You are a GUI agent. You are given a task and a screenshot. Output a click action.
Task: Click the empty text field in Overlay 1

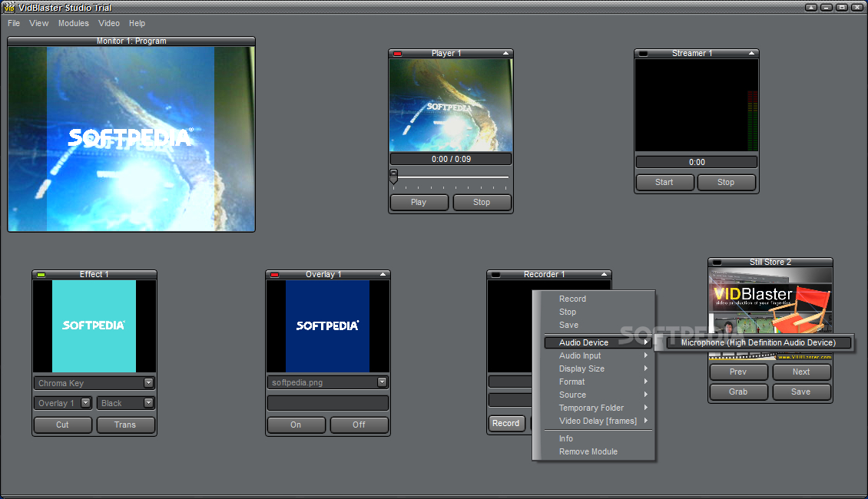click(328, 403)
